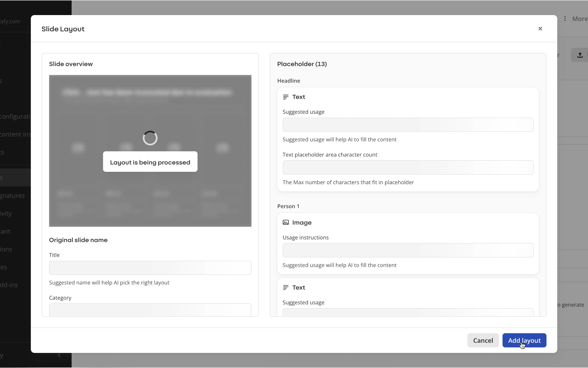Click Headline Suggested usage field
588x368 pixels.
point(408,125)
